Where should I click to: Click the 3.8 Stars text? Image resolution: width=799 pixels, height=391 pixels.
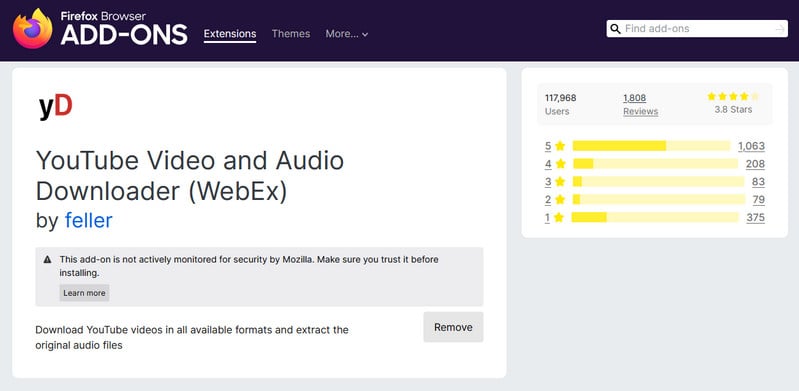[733, 110]
